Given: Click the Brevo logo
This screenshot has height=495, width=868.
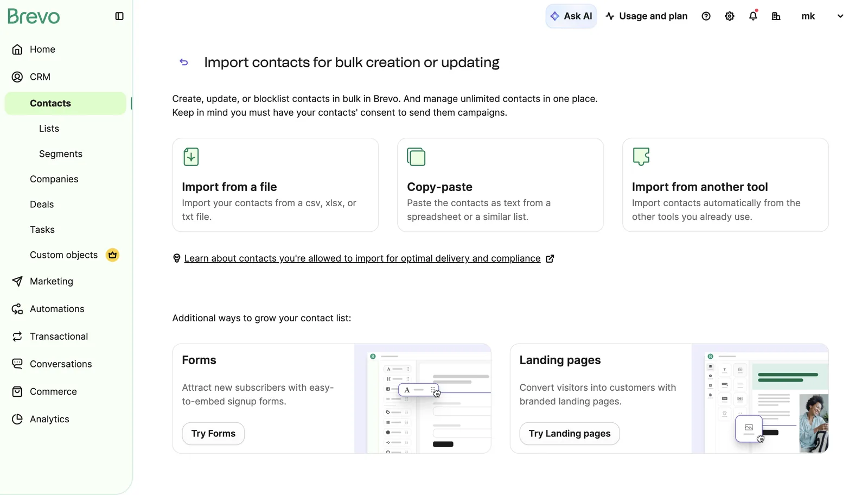Looking at the screenshot, I should coord(34,16).
